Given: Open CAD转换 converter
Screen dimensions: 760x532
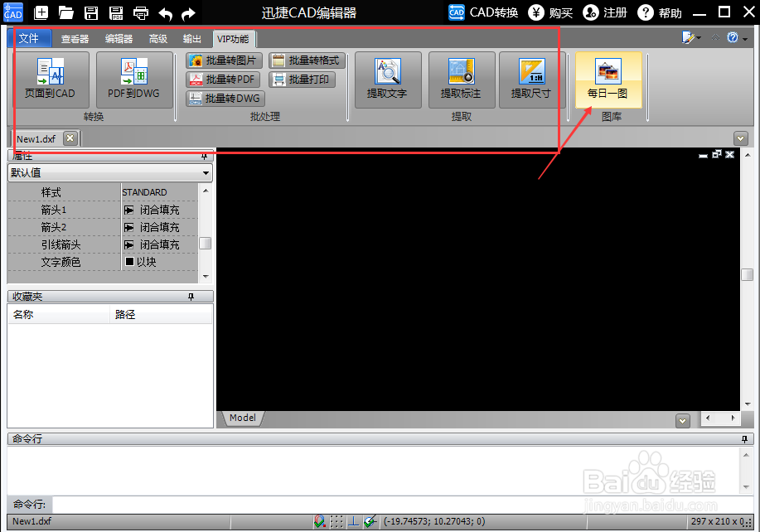Looking at the screenshot, I should point(483,12).
